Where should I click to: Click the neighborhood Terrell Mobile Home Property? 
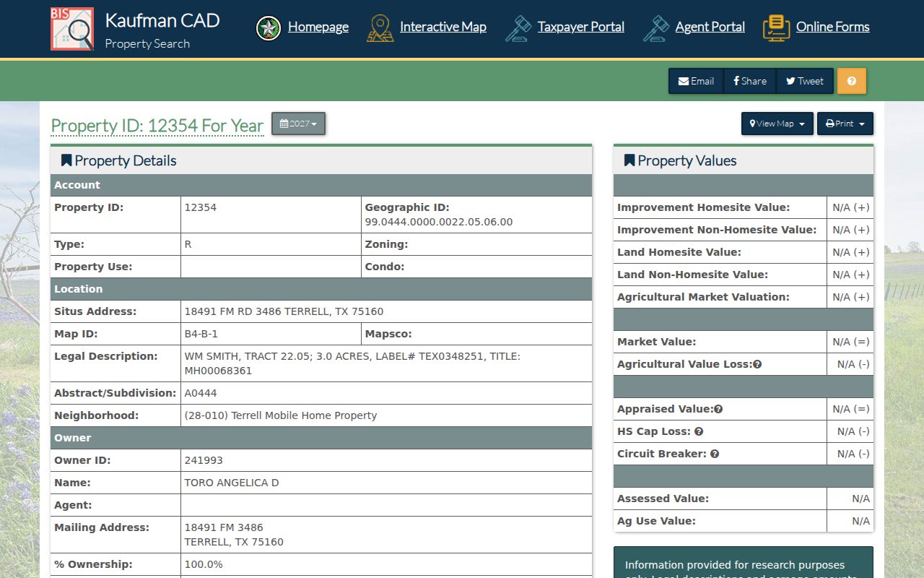coord(281,415)
